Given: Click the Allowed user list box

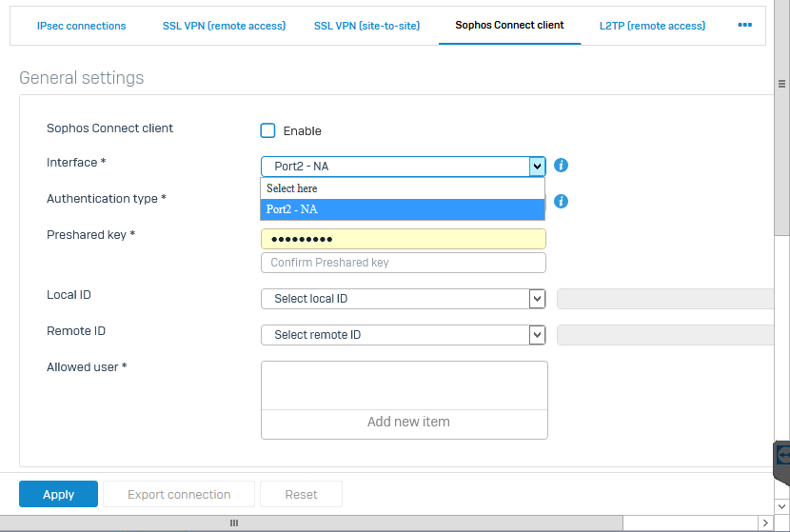Looking at the screenshot, I should (405, 385).
